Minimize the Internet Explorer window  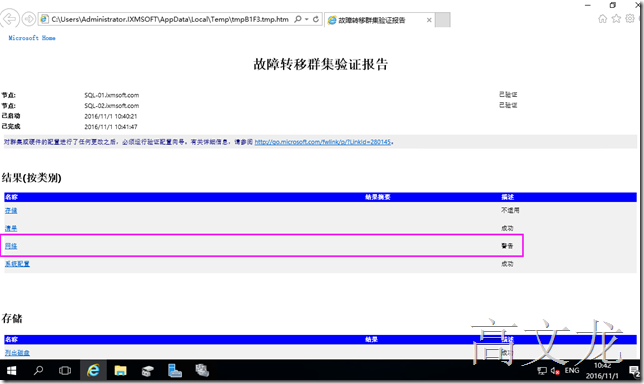tap(588, 5)
